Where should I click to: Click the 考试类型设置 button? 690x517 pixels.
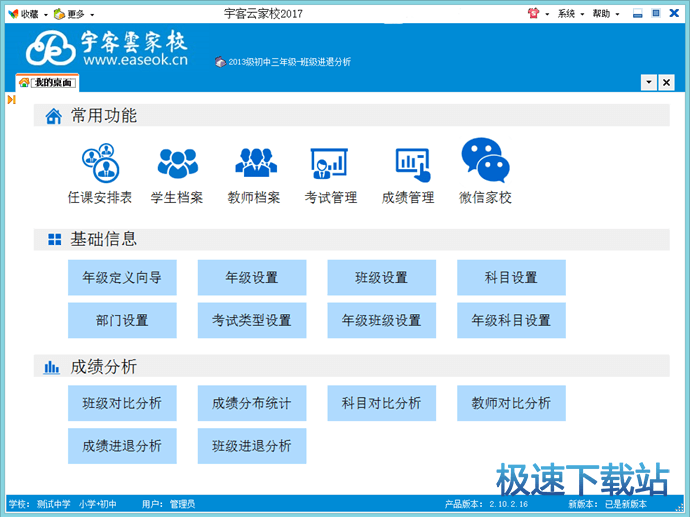pyautogui.click(x=252, y=320)
